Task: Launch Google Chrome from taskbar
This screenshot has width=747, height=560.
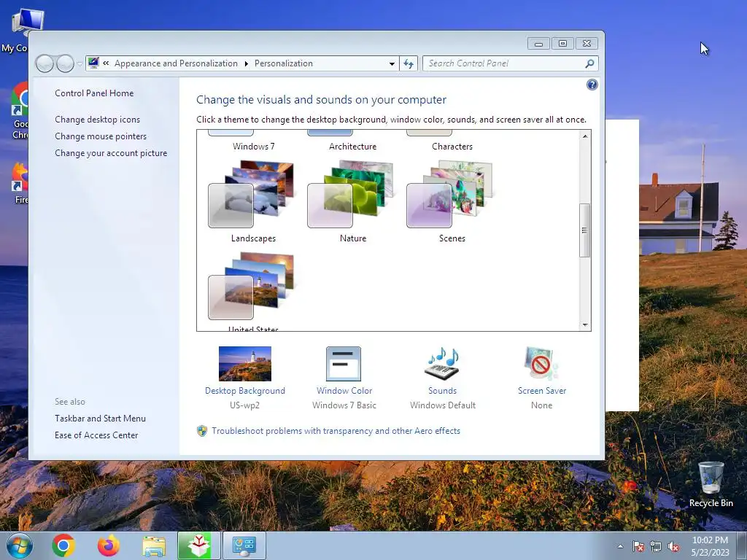Action: click(x=63, y=545)
